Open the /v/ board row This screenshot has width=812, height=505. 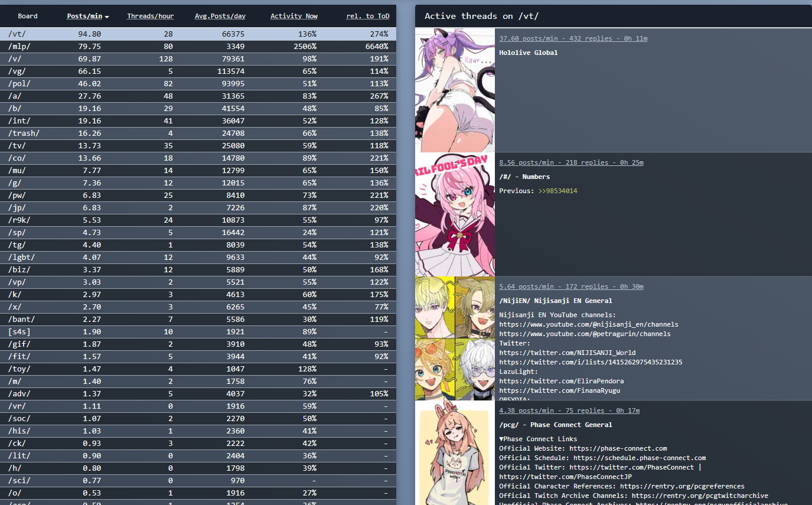tap(198, 58)
